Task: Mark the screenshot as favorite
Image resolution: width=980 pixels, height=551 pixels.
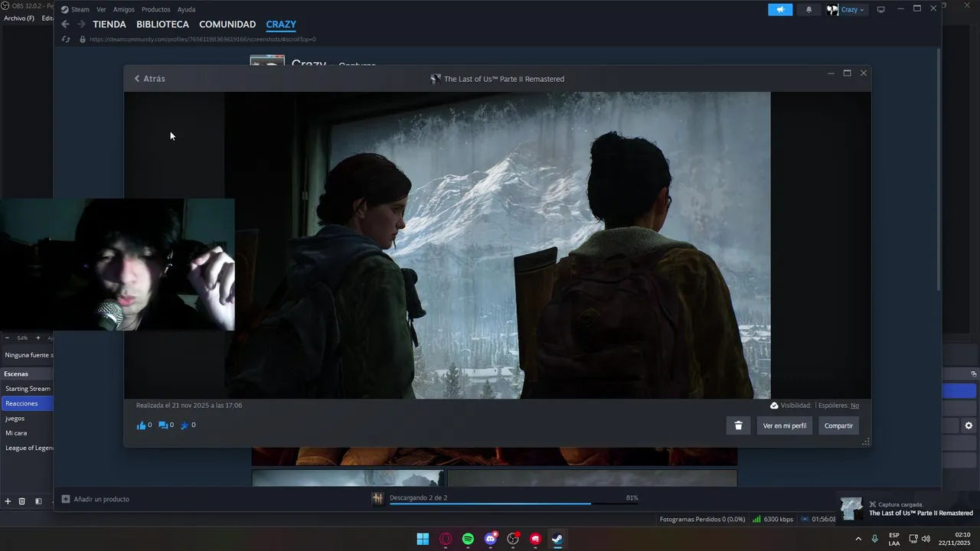Action: tap(184, 425)
